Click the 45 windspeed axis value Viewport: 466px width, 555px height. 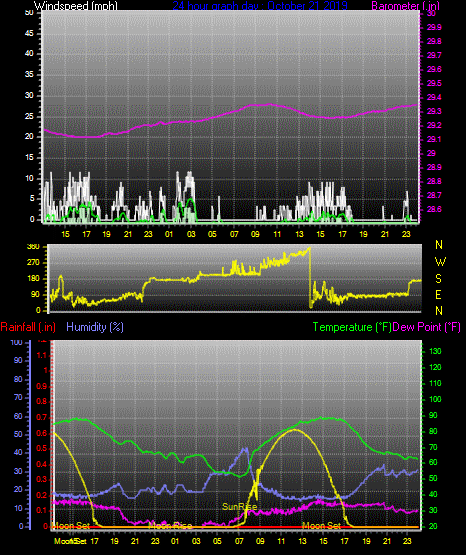pos(29,33)
